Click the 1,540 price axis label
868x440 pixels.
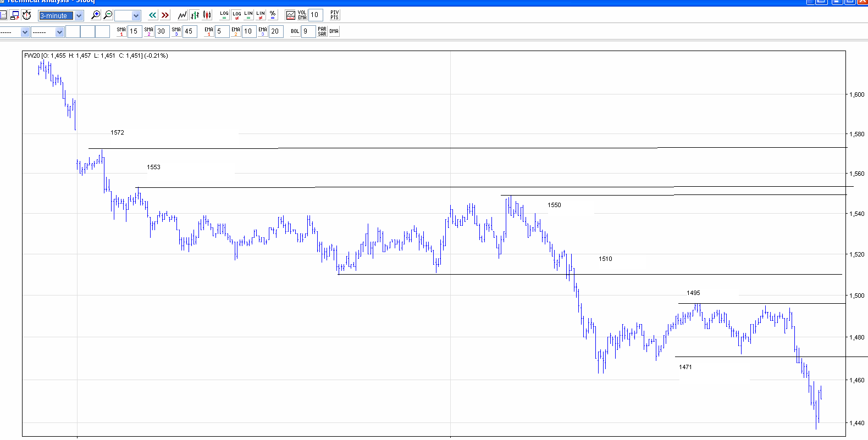point(856,214)
